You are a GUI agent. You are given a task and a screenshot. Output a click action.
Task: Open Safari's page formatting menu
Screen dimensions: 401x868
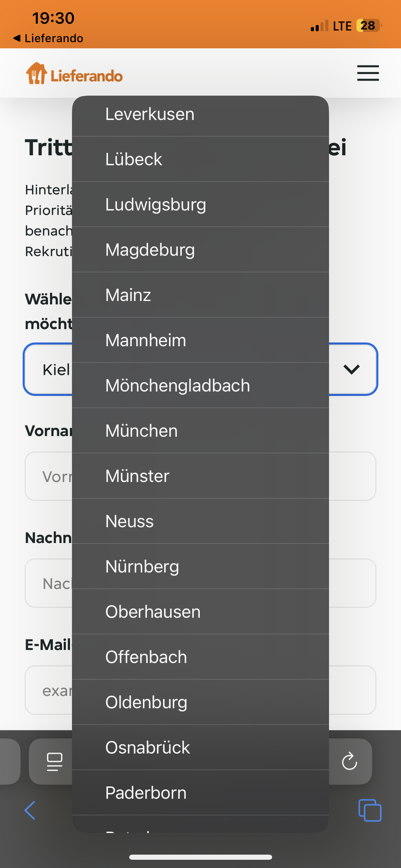tap(55, 762)
